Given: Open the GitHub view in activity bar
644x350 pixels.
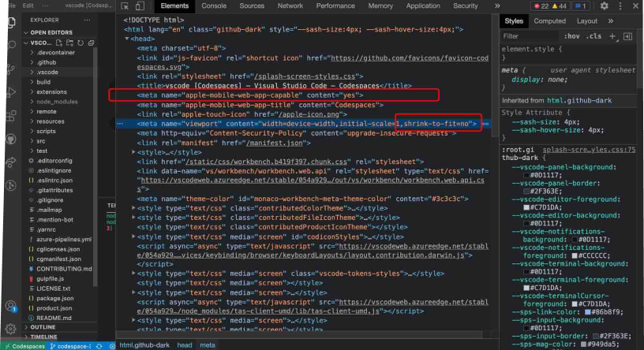Looking at the screenshot, I should 11,139.
